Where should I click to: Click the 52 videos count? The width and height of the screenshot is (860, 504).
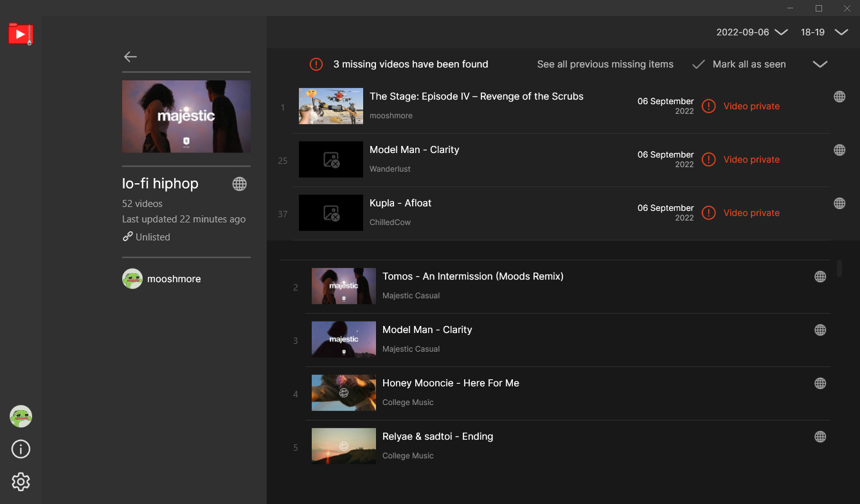[x=143, y=203]
